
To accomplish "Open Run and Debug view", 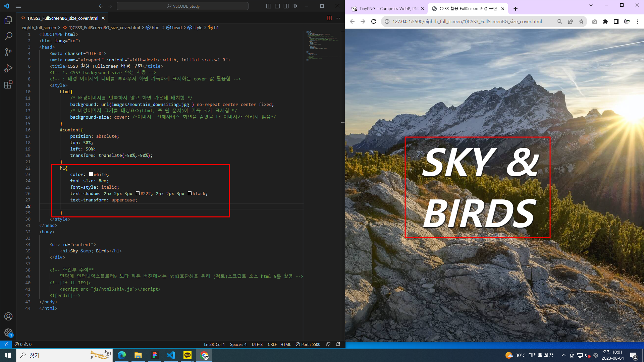I will pyautogui.click(x=8, y=68).
